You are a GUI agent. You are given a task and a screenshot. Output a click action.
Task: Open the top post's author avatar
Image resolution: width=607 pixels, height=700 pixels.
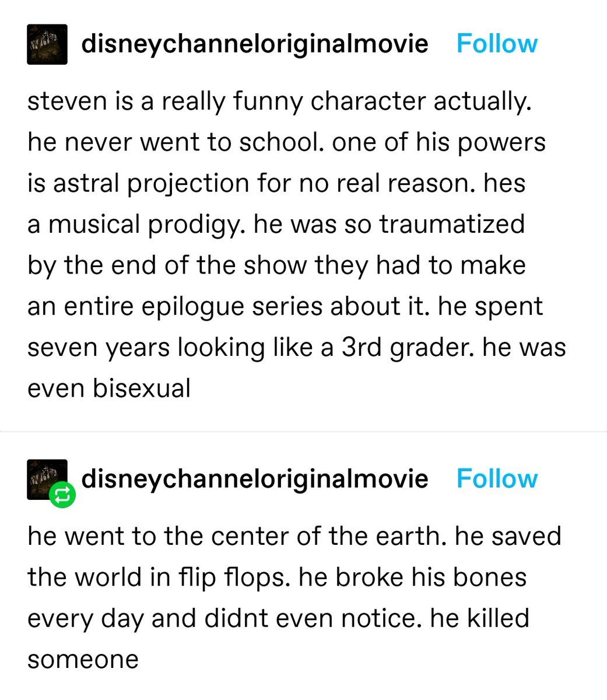pyautogui.click(x=47, y=44)
